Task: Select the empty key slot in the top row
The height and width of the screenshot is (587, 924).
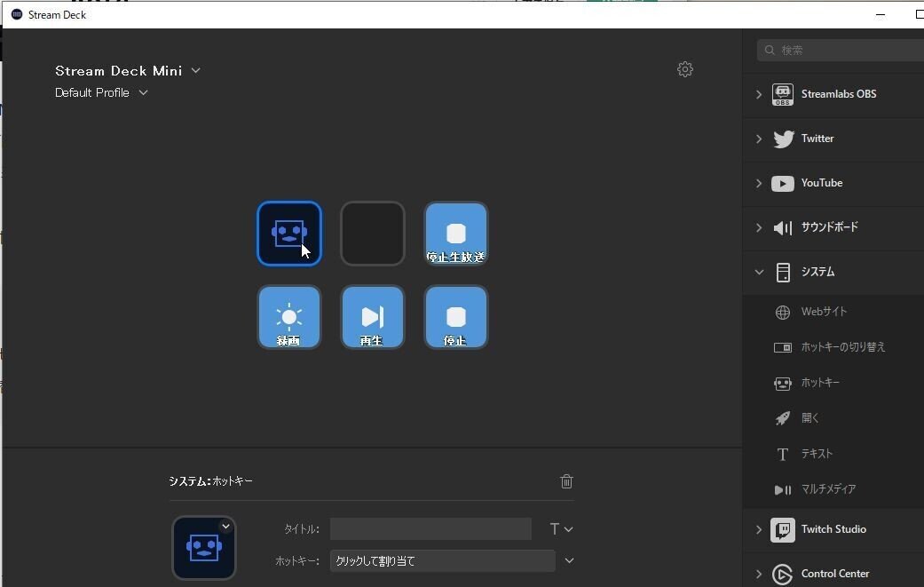Action: pyautogui.click(x=373, y=234)
